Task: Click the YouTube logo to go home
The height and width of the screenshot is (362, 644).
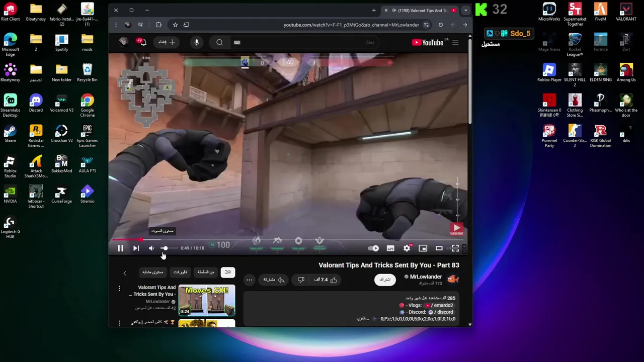Action: click(x=428, y=43)
